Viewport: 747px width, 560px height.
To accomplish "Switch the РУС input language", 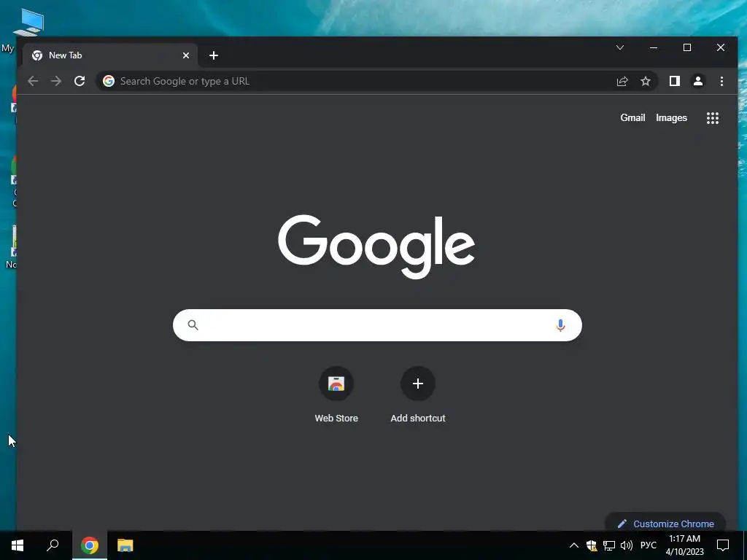I will (x=649, y=545).
